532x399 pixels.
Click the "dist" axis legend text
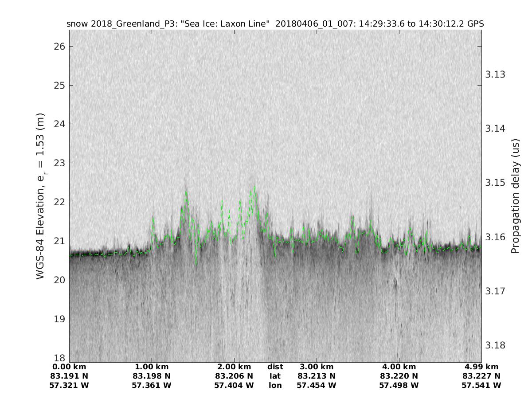[x=275, y=367]
